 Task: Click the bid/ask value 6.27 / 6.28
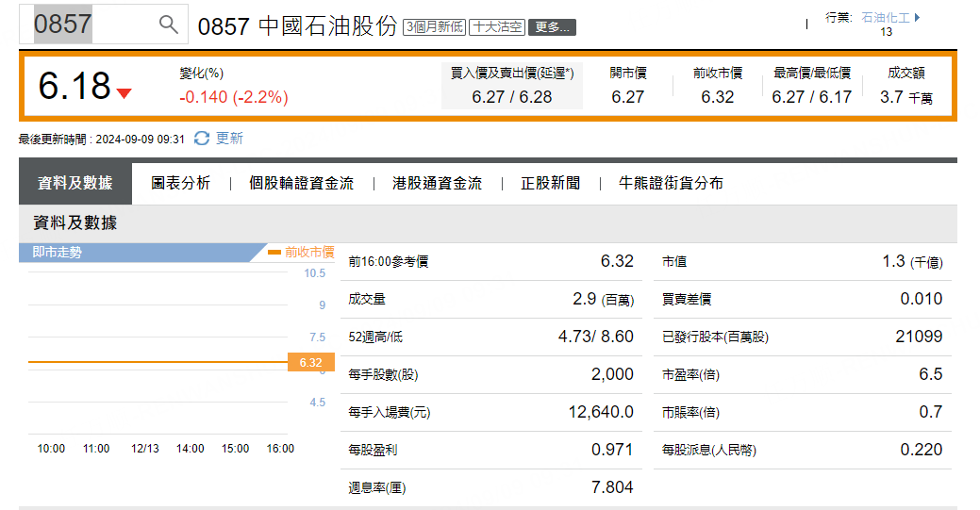pyautogui.click(x=512, y=97)
